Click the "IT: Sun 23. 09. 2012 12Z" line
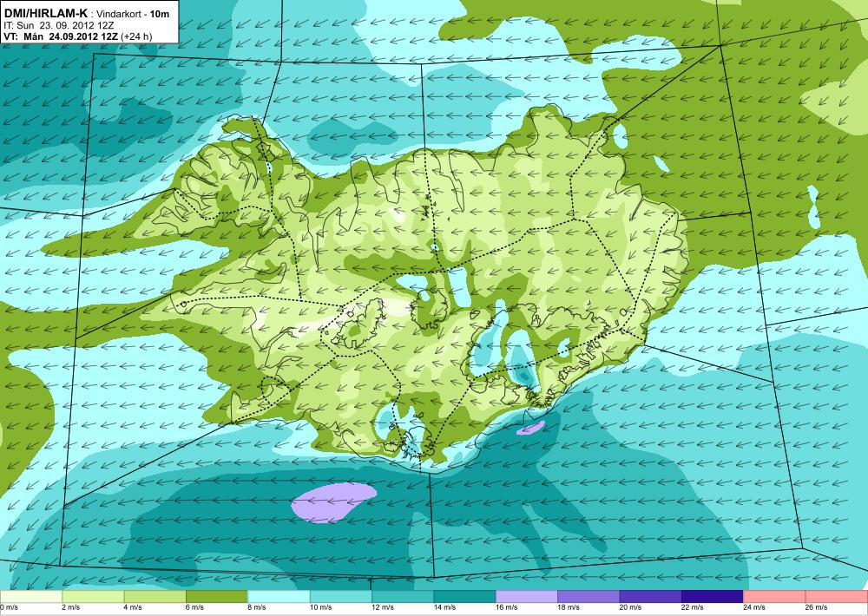This screenshot has height=616, width=868. 59,25
